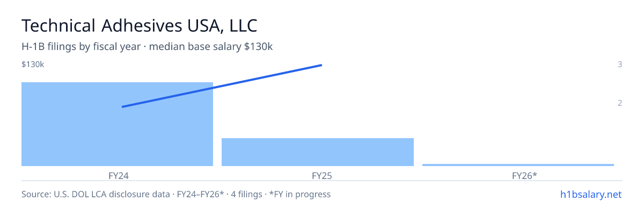
Task: Click the end point of the trend line
Action: [x=321, y=65]
